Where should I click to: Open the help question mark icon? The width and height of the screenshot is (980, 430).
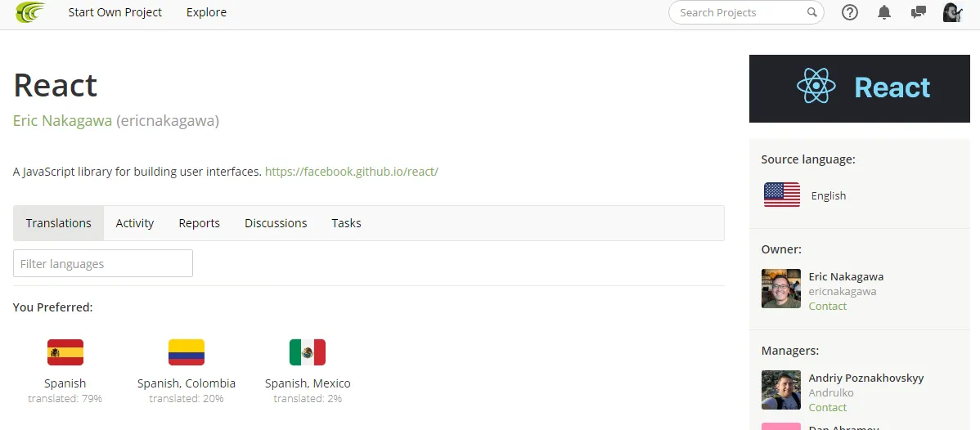[849, 12]
